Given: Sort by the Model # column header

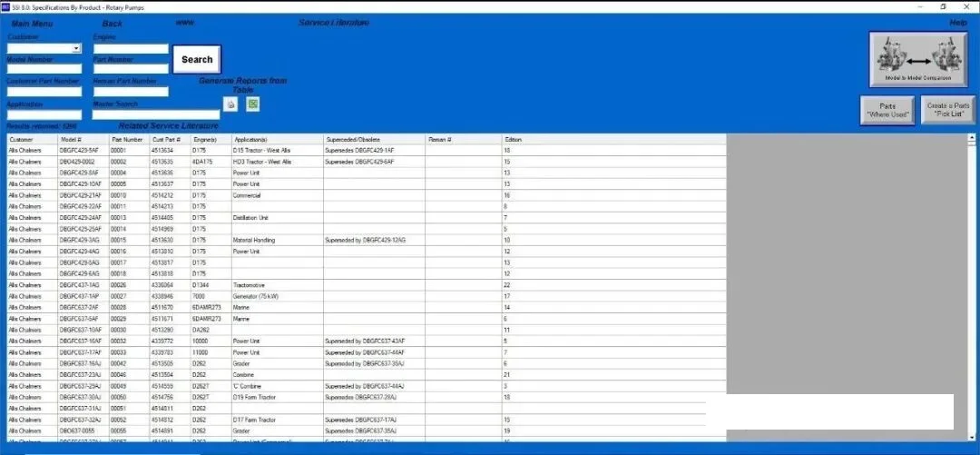Looking at the screenshot, I should [83, 140].
